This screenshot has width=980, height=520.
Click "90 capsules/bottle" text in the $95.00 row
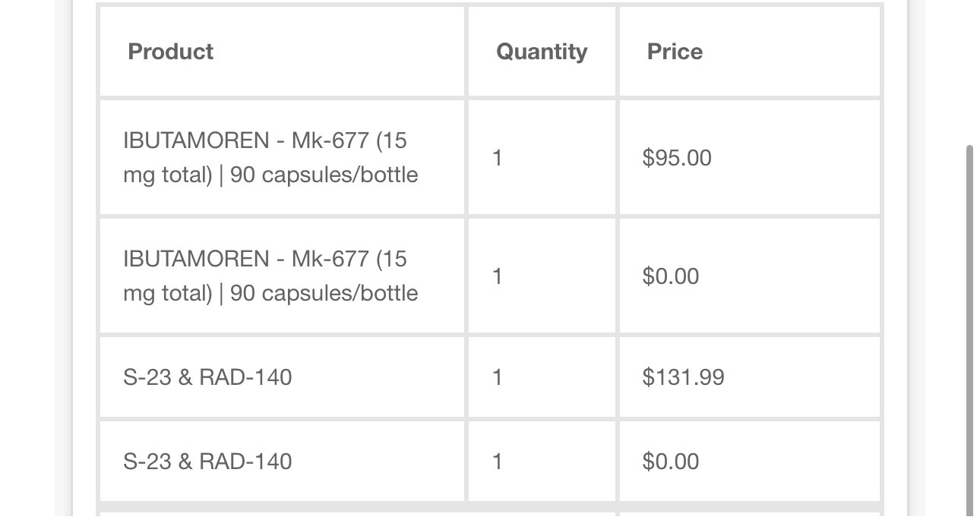[324, 175]
